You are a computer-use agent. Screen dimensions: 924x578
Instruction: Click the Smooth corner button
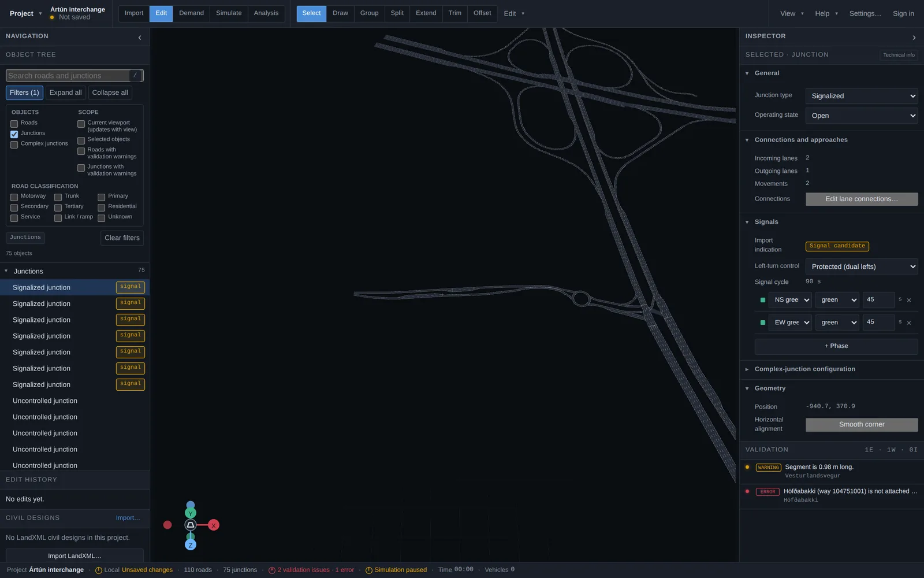click(x=862, y=425)
